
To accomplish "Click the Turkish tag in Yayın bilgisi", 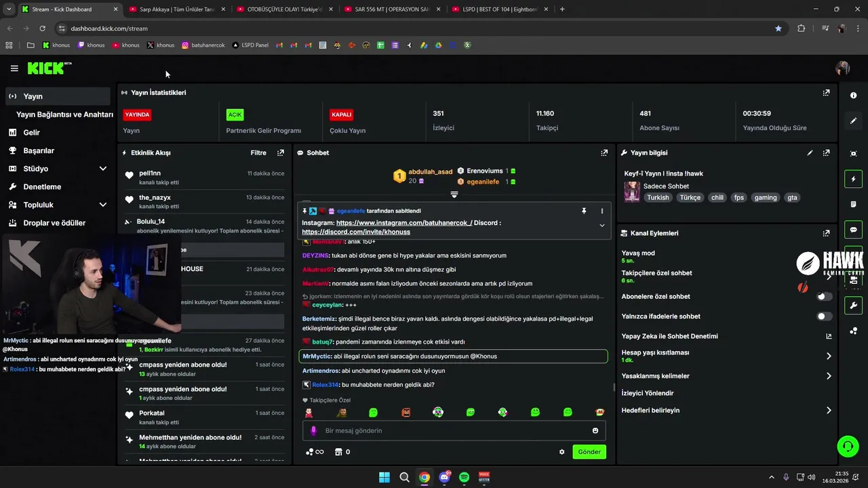I will [658, 198].
